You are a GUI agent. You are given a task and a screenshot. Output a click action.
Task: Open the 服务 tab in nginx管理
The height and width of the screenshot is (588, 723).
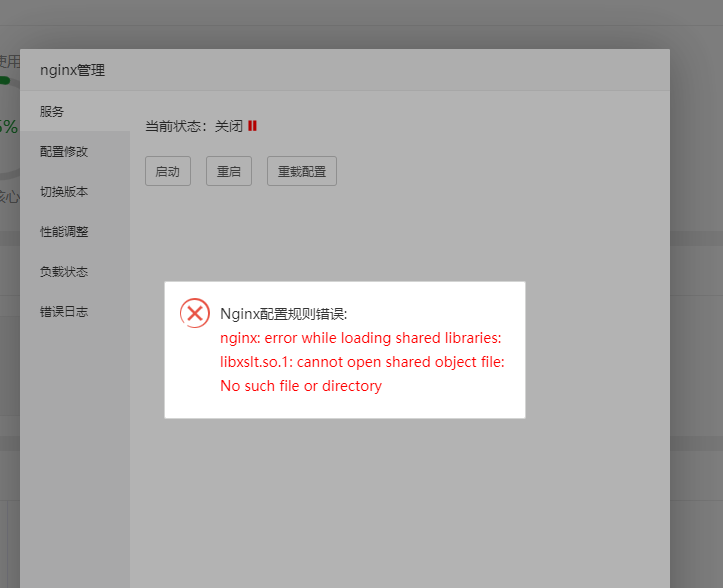point(75,111)
